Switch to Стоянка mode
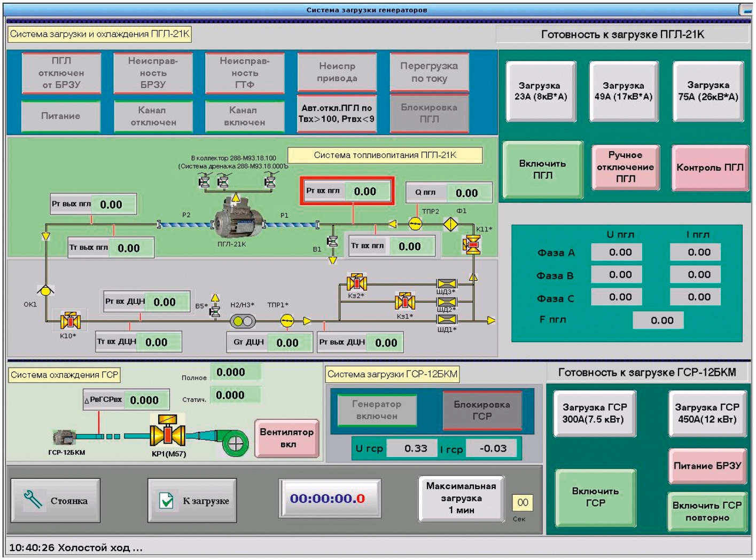 [56, 500]
